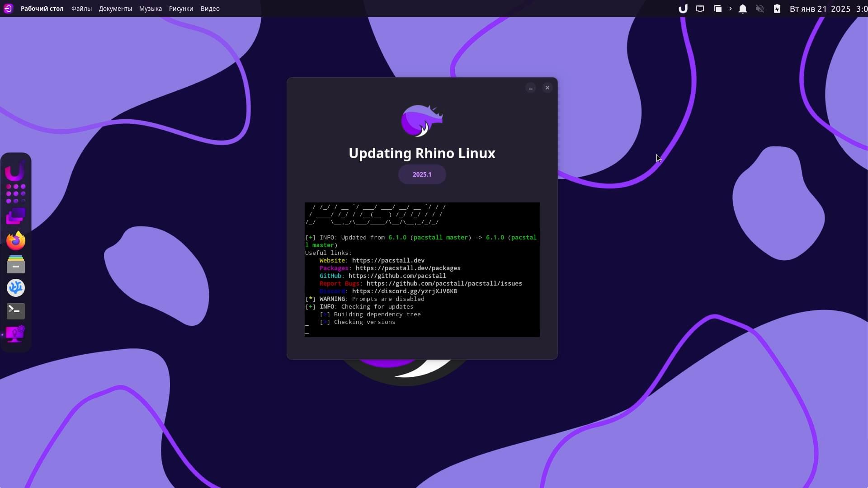Open the clipboard manager icon in top panel
Viewport: 868px width, 488px height.
[x=717, y=9]
